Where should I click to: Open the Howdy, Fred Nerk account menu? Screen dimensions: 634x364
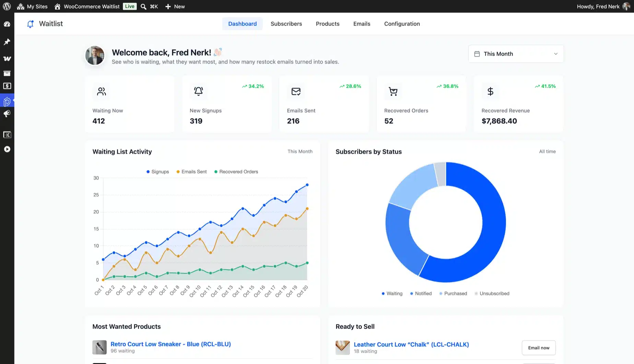603,6
